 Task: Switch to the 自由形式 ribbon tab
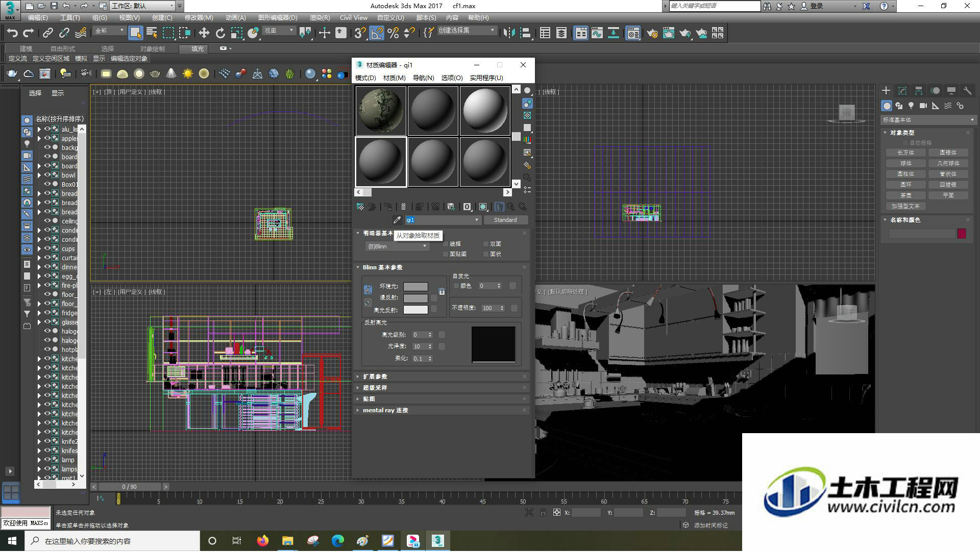[63, 49]
